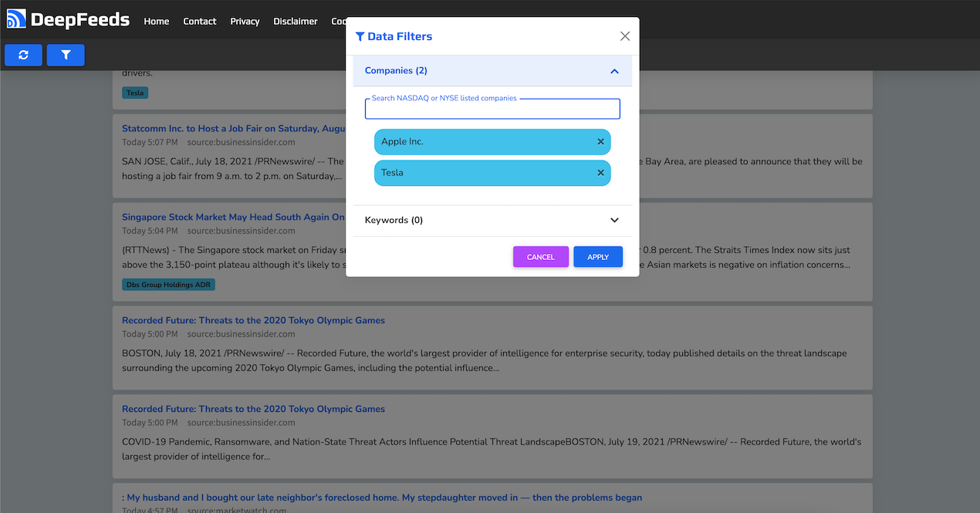This screenshot has width=980, height=513.
Task: Open Recorded Future article mentioning COVID-19 Pandemic
Action: pyautogui.click(x=253, y=410)
